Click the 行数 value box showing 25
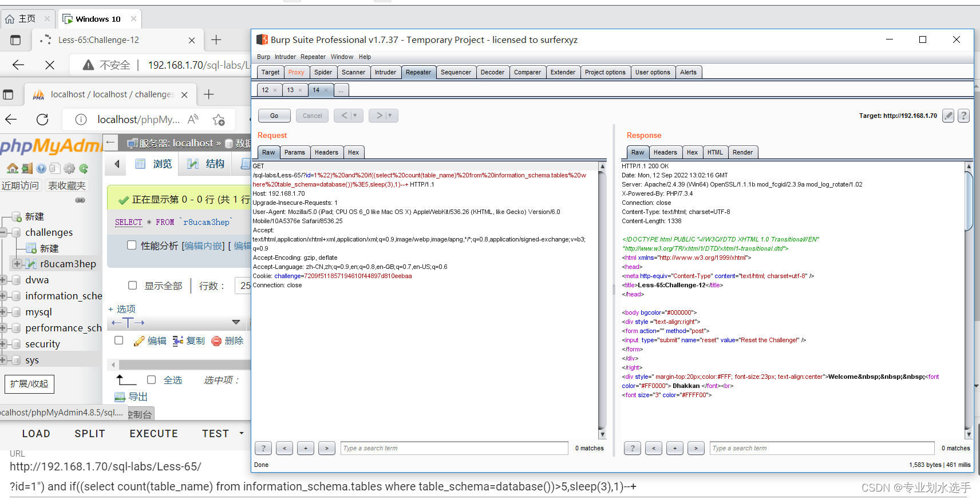Screen dimensions: 980x499 [x=244, y=286]
